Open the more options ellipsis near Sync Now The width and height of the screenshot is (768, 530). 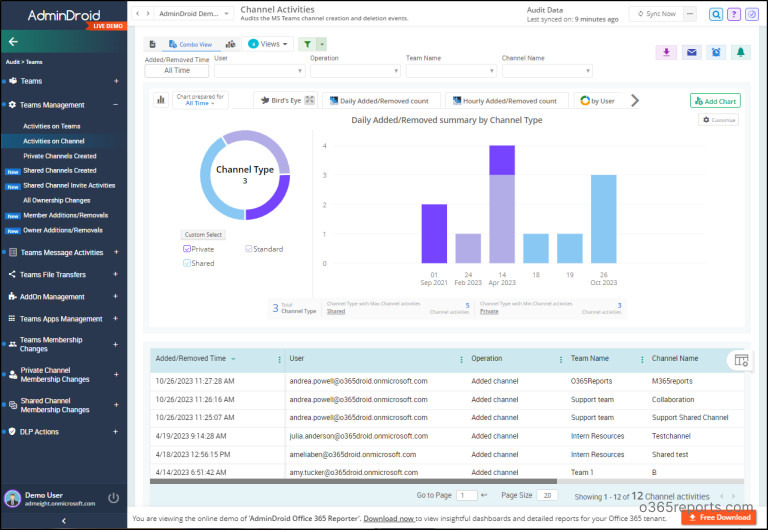point(690,14)
